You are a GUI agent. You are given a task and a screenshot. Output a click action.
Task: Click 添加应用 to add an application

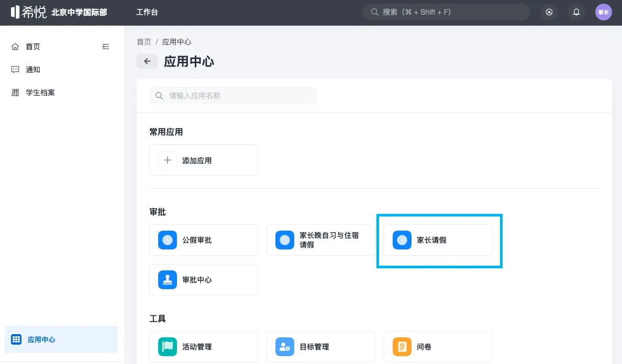(x=203, y=160)
